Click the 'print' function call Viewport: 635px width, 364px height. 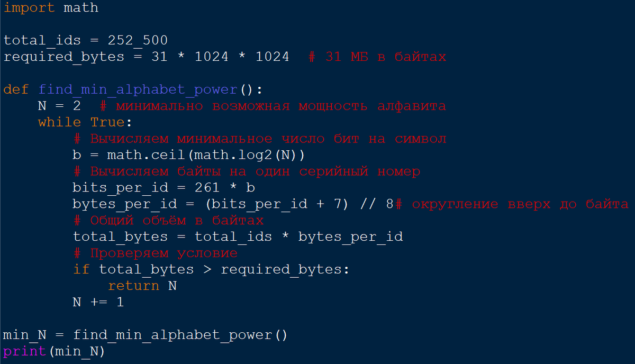pos(25,352)
